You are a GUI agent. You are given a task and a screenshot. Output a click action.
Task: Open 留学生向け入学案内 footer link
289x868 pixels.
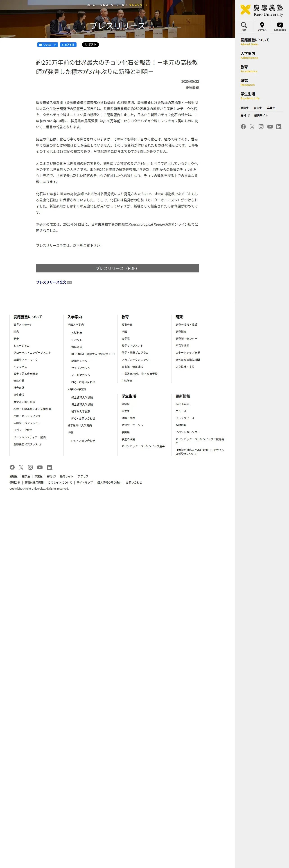pos(80,426)
